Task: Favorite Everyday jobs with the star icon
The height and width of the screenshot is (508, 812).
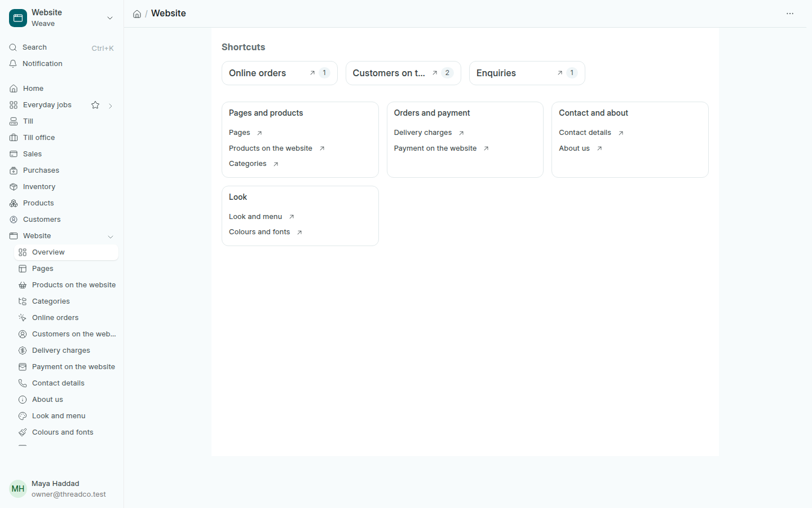Action: pyautogui.click(x=95, y=105)
